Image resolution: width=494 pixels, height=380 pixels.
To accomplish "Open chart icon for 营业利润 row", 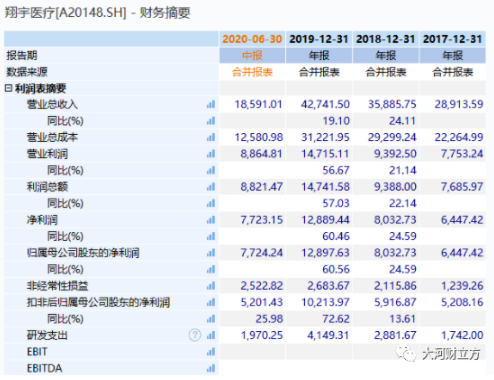I will pos(211,154).
